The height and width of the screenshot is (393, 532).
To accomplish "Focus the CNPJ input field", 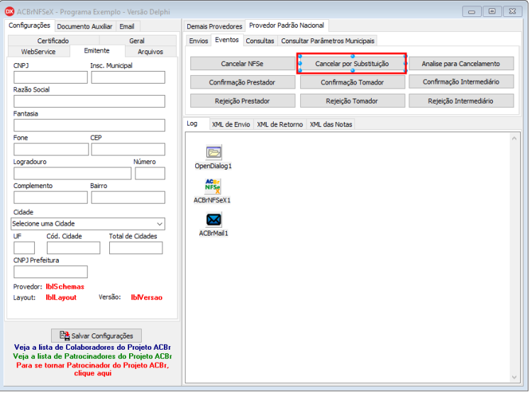I will coord(50,77).
